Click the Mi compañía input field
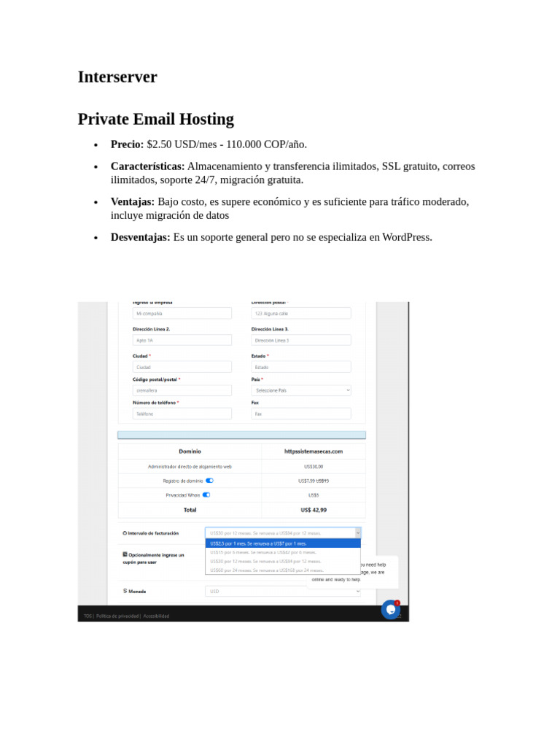The width and height of the screenshot is (560, 747). coord(182,314)
